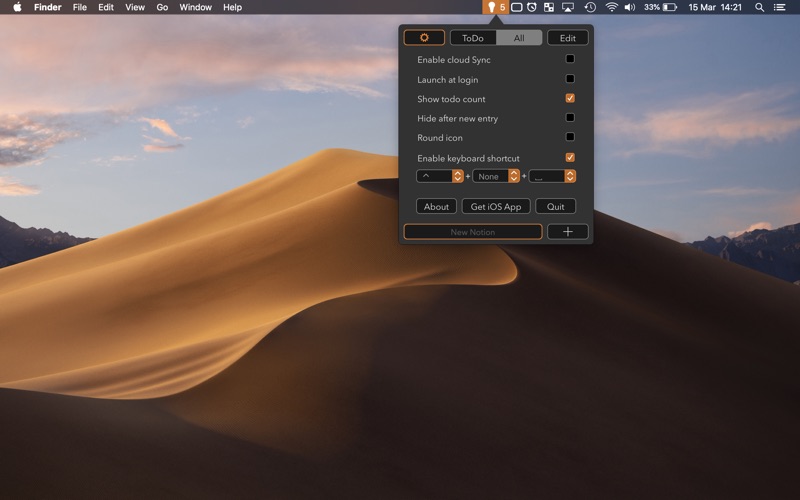Open the Finder Go menu

point(162,7)
